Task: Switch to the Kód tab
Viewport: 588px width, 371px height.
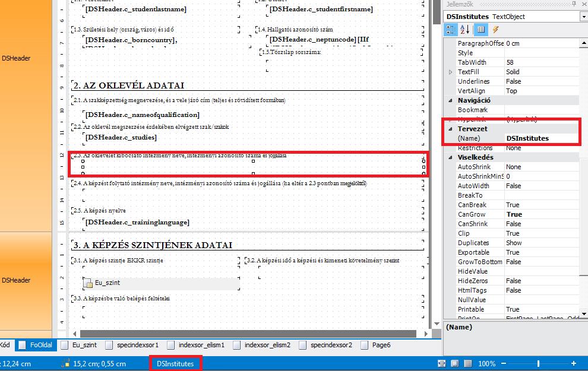Action: tap(5, 345)
